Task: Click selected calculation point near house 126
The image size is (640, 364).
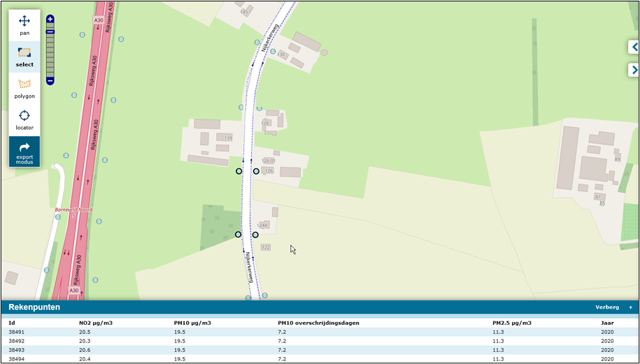Action: tap(256, 171)
